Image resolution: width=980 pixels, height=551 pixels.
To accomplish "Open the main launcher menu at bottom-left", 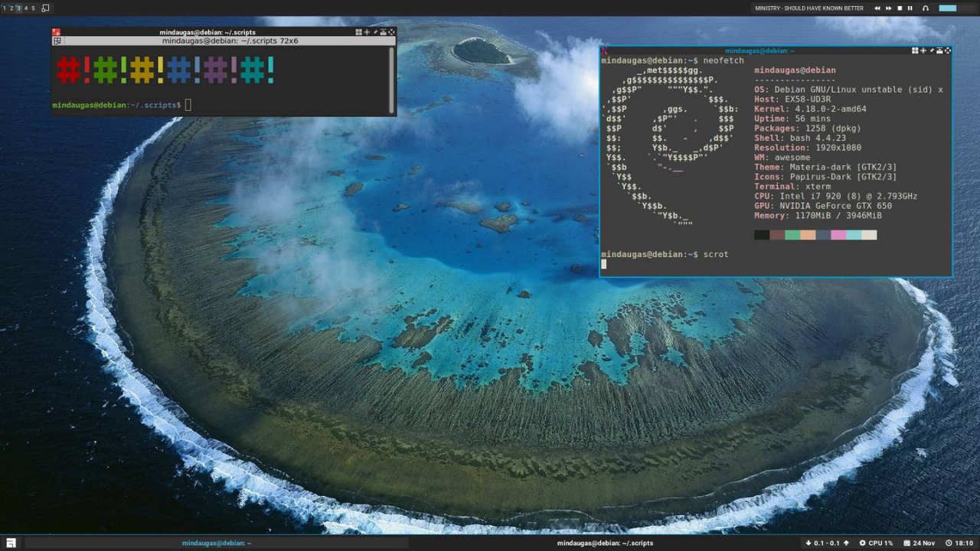I will tap(11, 543).
